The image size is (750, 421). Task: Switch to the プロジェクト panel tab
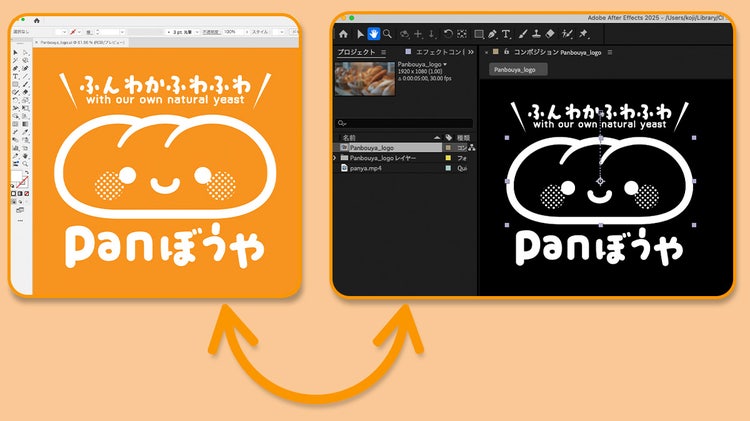[356, 52]
